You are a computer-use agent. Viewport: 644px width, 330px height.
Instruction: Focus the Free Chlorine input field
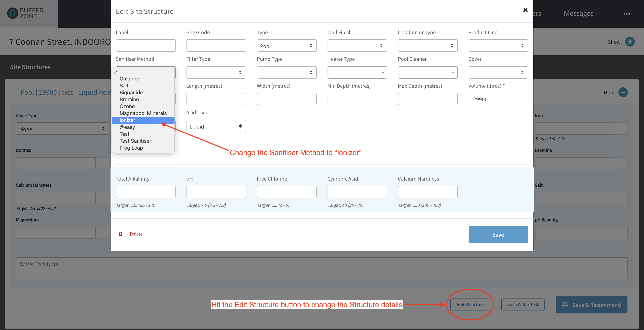pyautogui.click(x=286, y=192)
